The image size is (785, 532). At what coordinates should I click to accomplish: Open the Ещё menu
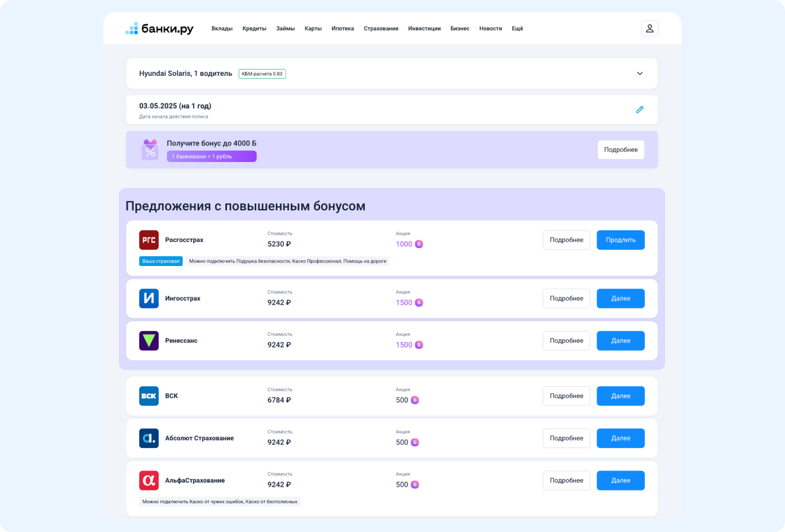(x=517, y=29)
